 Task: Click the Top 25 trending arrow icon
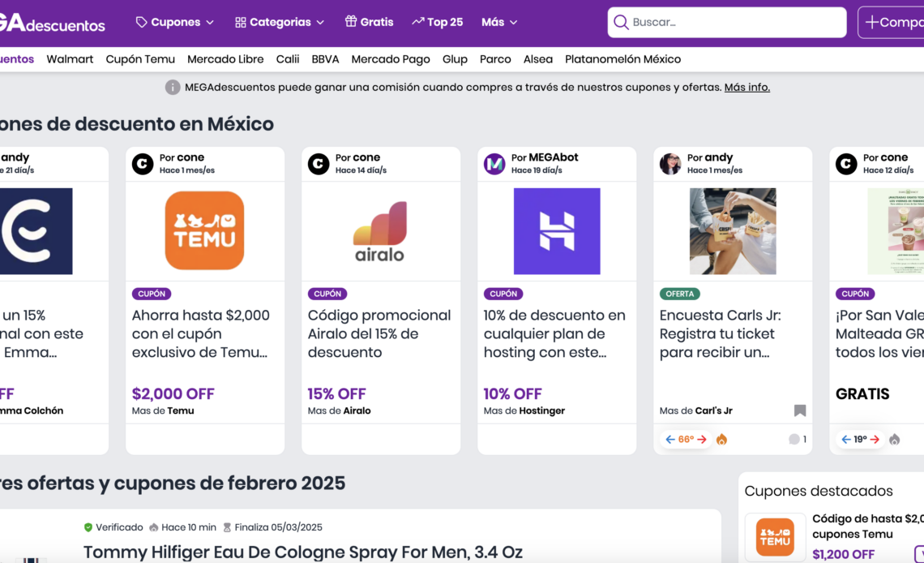[417, 21]
